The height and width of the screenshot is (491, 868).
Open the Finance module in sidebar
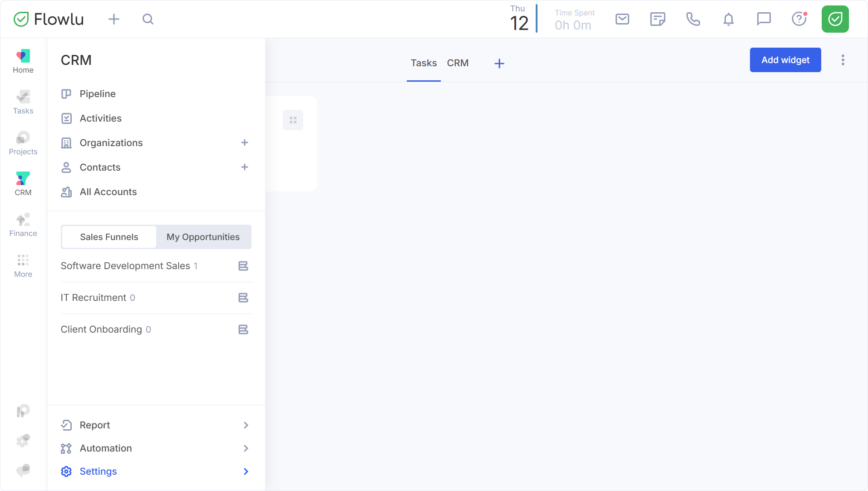pyautogui.click(x=23, y=226)
